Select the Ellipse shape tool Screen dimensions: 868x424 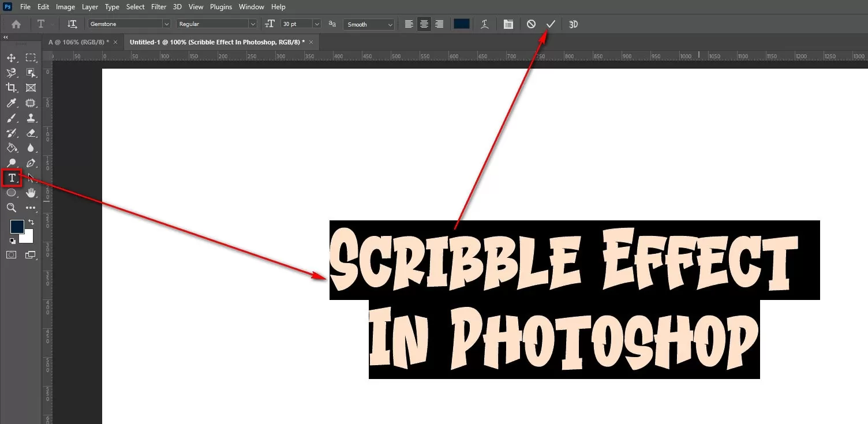(x=11, y=193)
